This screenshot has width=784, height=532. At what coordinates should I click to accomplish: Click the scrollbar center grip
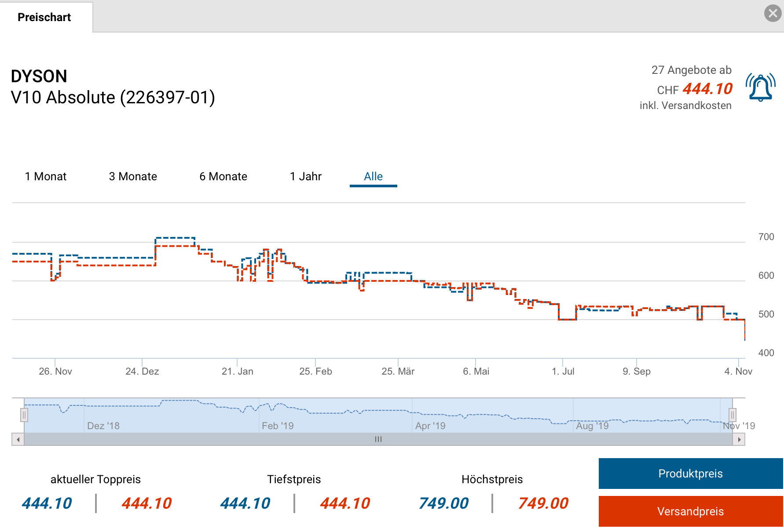378,439
